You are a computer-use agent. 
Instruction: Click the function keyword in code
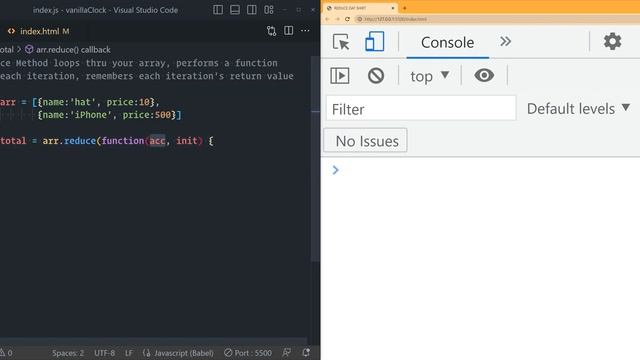(x=123, y=141)
